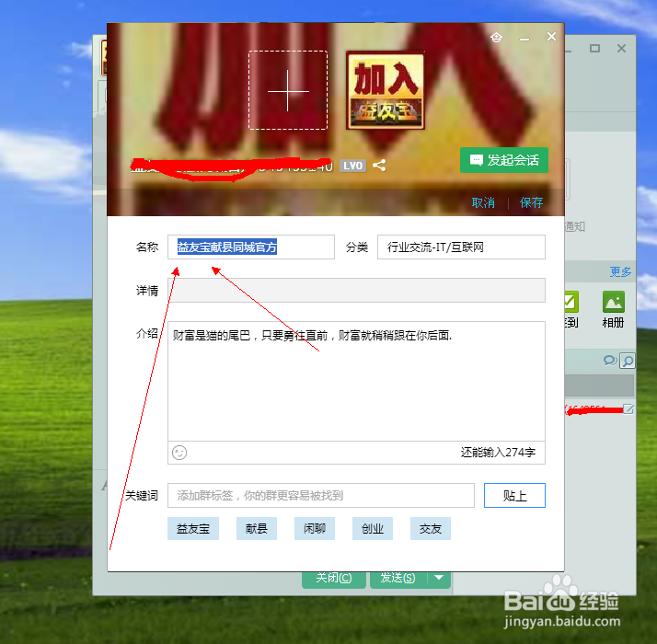
Task: Select the 闲聊 tag
Action: pyautogui.click(x=315, y=529)
